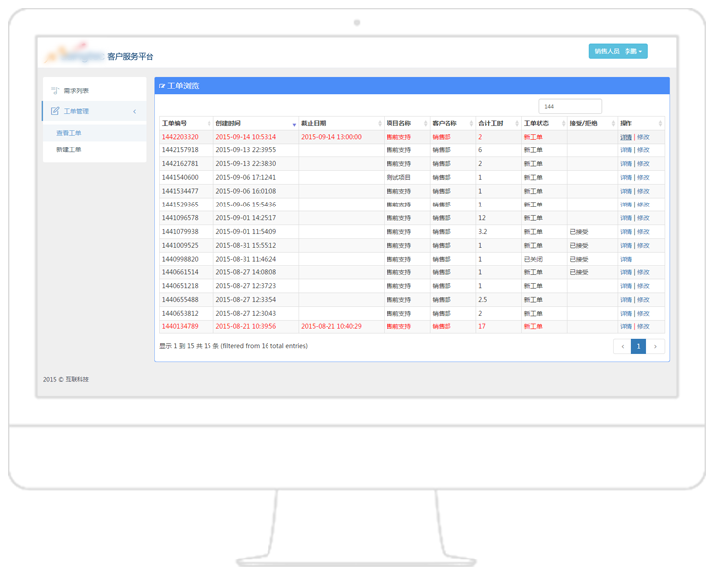Click 修改 link for order 1440134789
This screenshot has height=588, width=715.
coord(643,326)
